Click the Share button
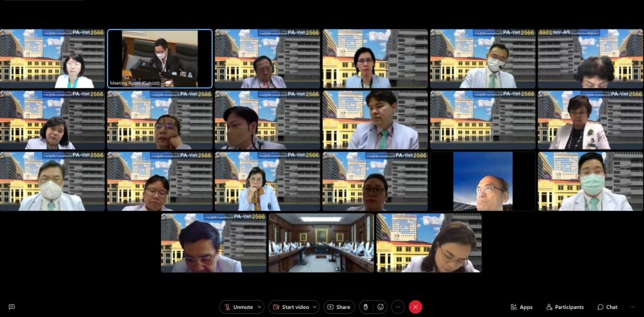 pos(338,307)
